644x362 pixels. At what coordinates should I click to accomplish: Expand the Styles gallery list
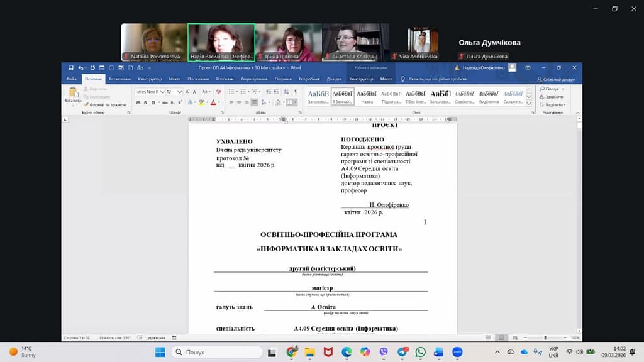[x=528, y=104]
